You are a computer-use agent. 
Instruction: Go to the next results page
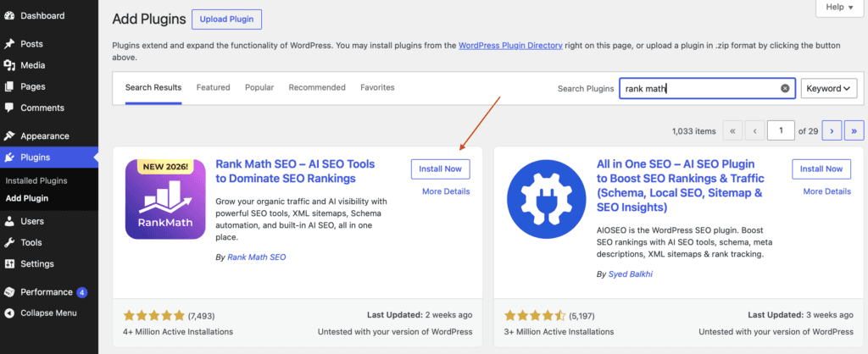832,131
